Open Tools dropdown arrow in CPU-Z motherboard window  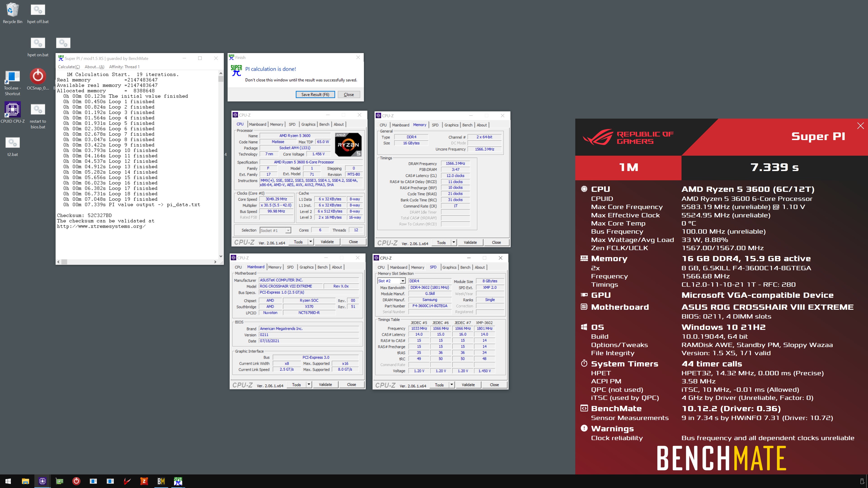309,385
